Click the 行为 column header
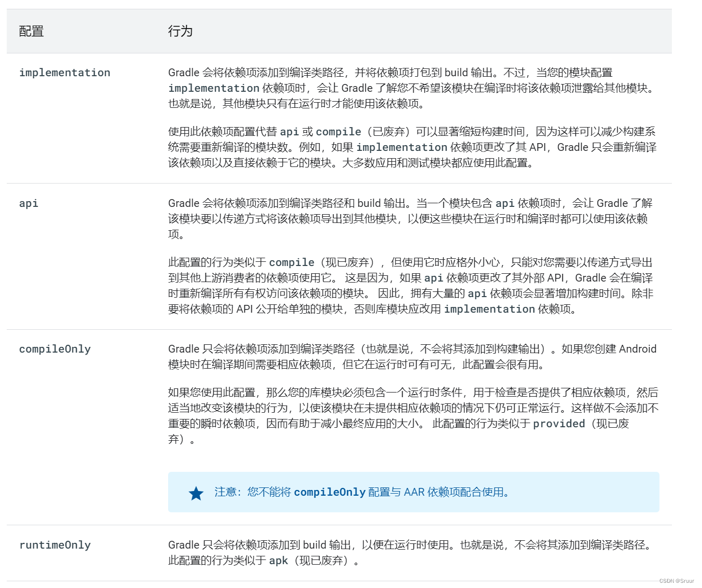 pyautogui.click(x=180, y=31)
